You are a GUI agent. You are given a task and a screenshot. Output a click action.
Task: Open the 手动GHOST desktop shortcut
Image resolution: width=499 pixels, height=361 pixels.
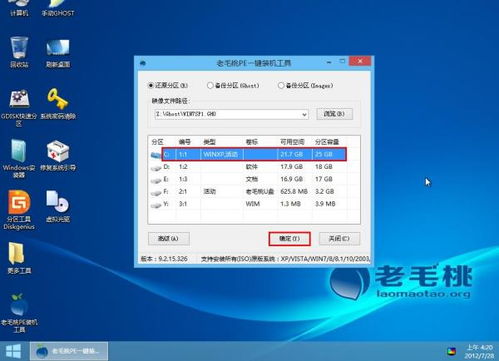(x=58, y=9)
